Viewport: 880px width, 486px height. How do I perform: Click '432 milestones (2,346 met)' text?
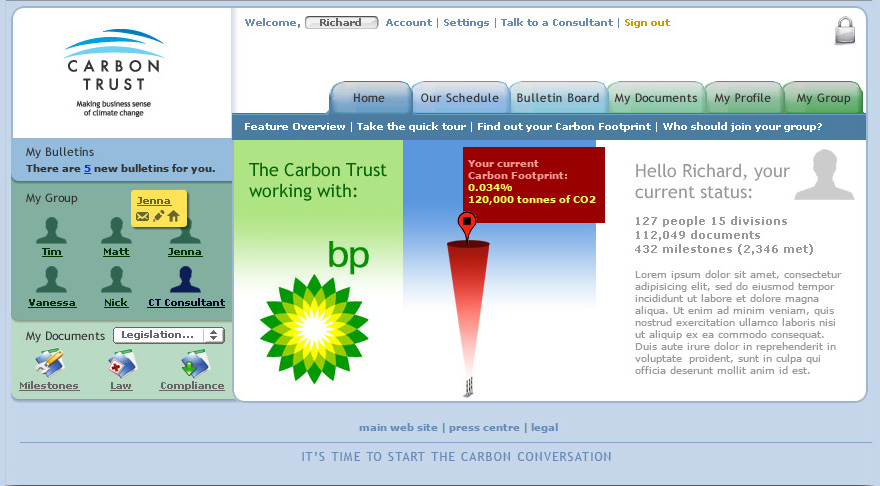(724, 249)
